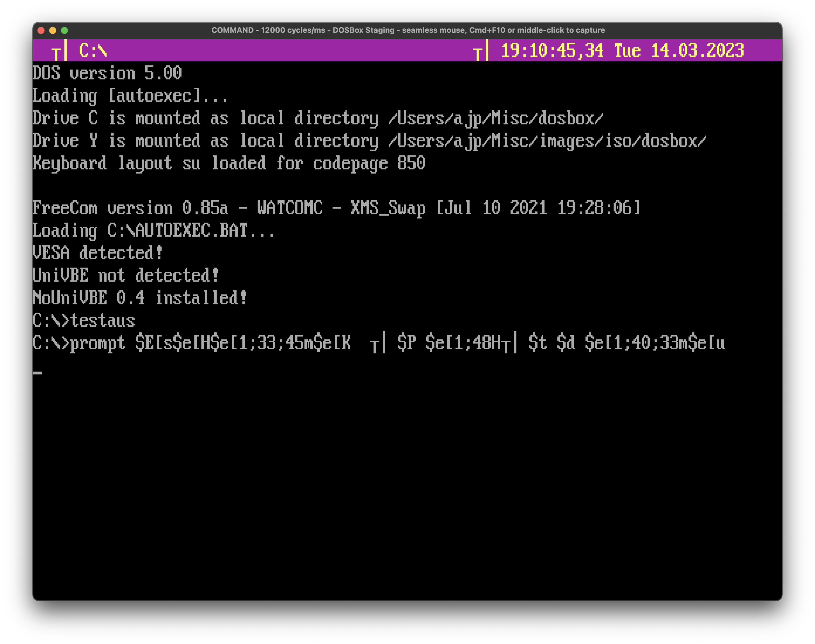Click the box-drawing symbol before the clock
The width and height of the screenshot is (815, 644).
point(481,51)
